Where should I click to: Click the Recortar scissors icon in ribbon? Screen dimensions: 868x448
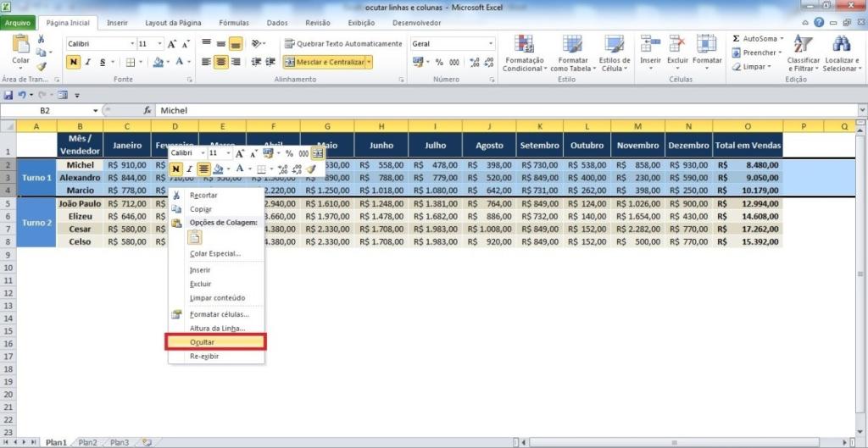point(42,39)
